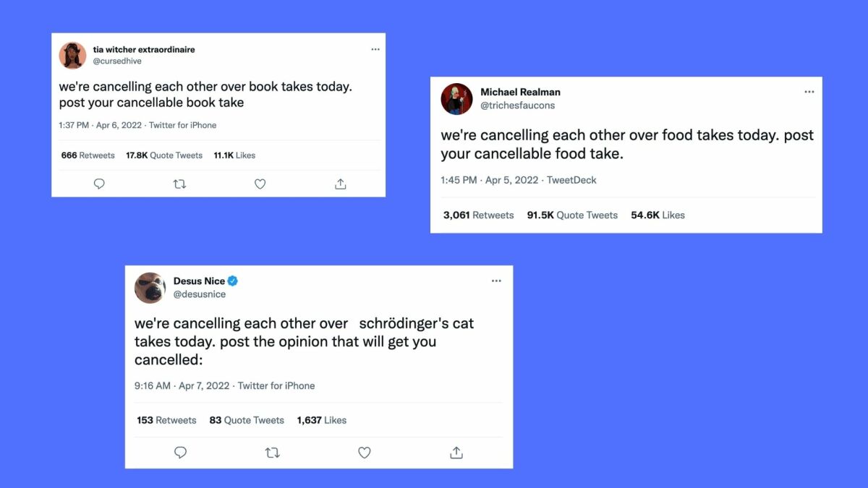868x488 pixels.
Task: Retweet Desus Nice's schrödinger's cat tweet
Action: (273, 453)
